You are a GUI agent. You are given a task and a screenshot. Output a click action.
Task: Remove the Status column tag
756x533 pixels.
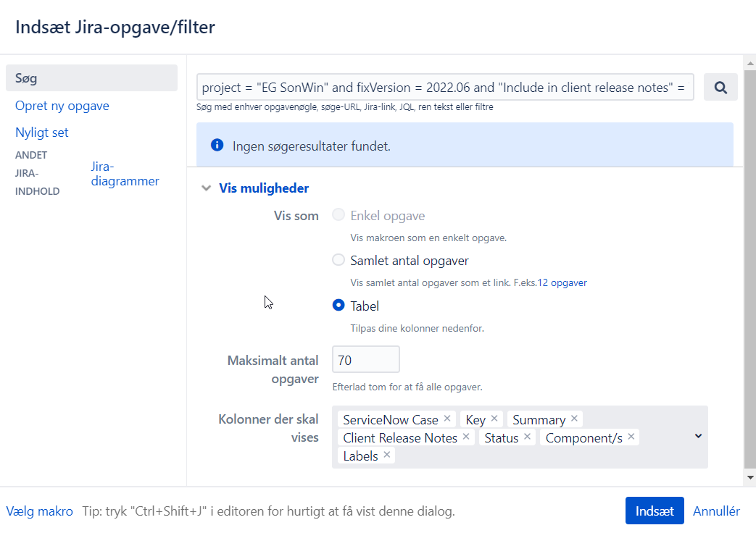click(x=527, y=437)
